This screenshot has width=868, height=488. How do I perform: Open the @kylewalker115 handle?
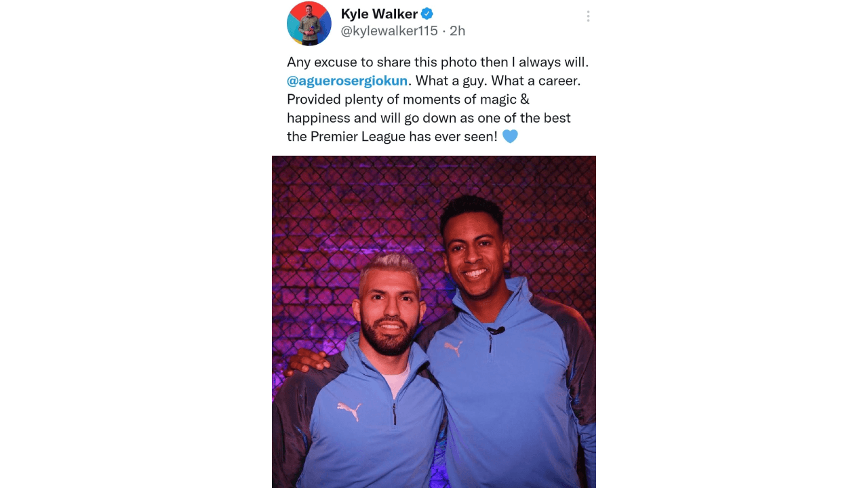tap(389, 31)
